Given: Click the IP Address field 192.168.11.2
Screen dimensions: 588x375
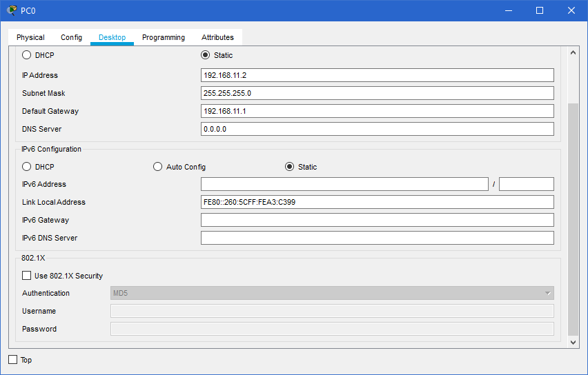Looking at the screenshot, I should (x=378, y=75).
